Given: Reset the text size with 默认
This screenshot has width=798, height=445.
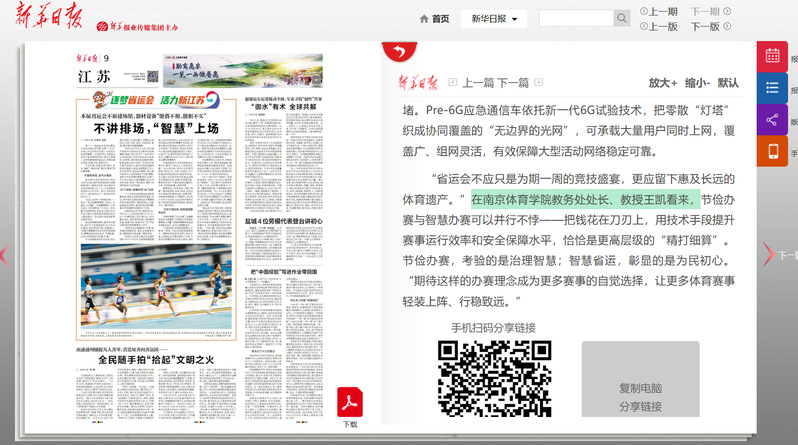Looking at the screenshot, I should tap(728, 82).
